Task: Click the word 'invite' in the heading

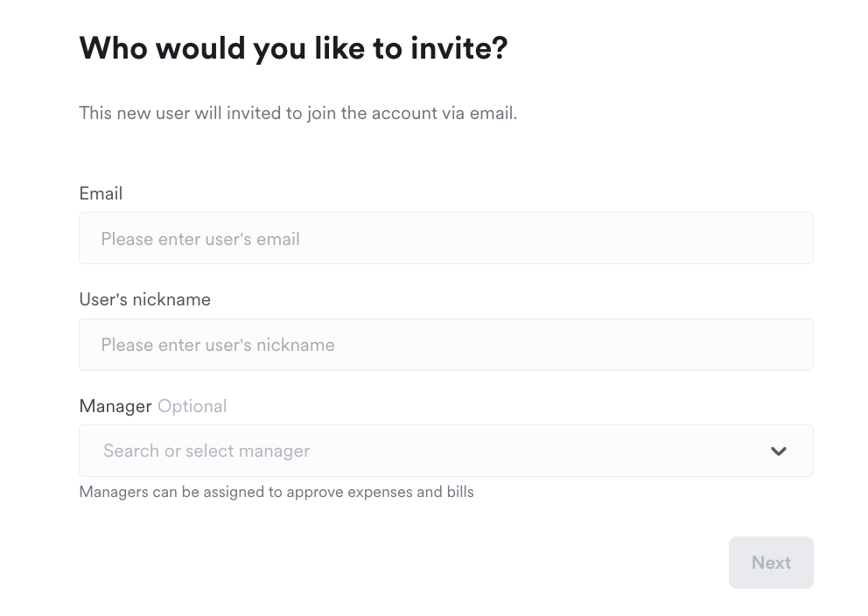Action: coord(458,48)
